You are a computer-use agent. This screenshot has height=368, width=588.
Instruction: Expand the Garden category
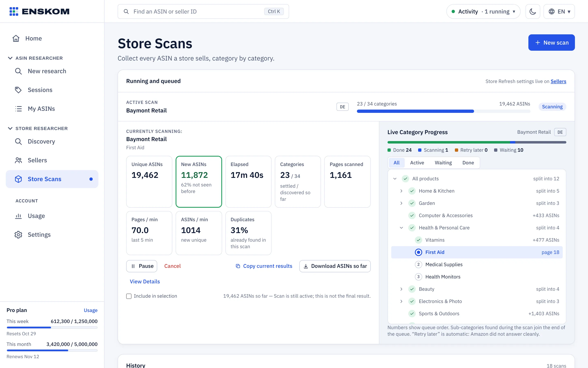pos(401,203)
